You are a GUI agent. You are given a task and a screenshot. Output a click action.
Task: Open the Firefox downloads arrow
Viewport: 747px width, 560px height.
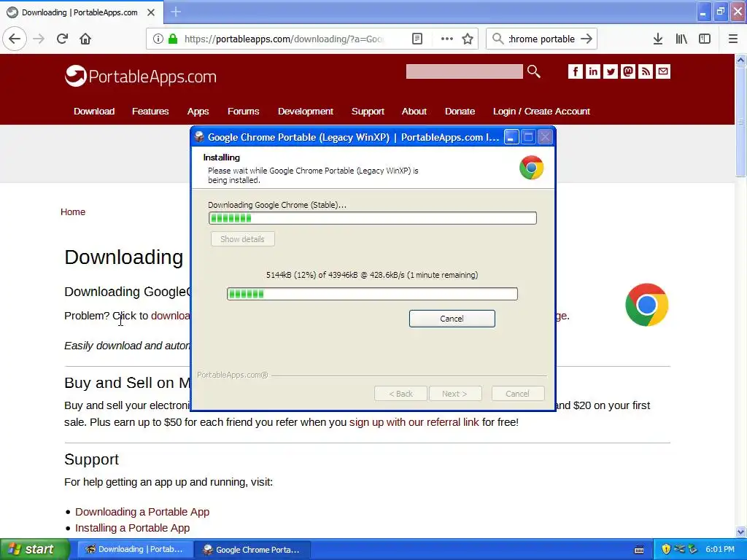[658, 39]
